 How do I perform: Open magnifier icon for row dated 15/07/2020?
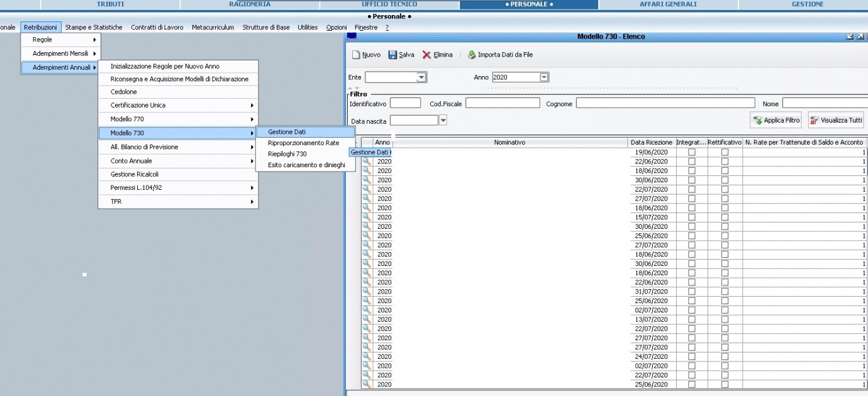tap(367, 217)
